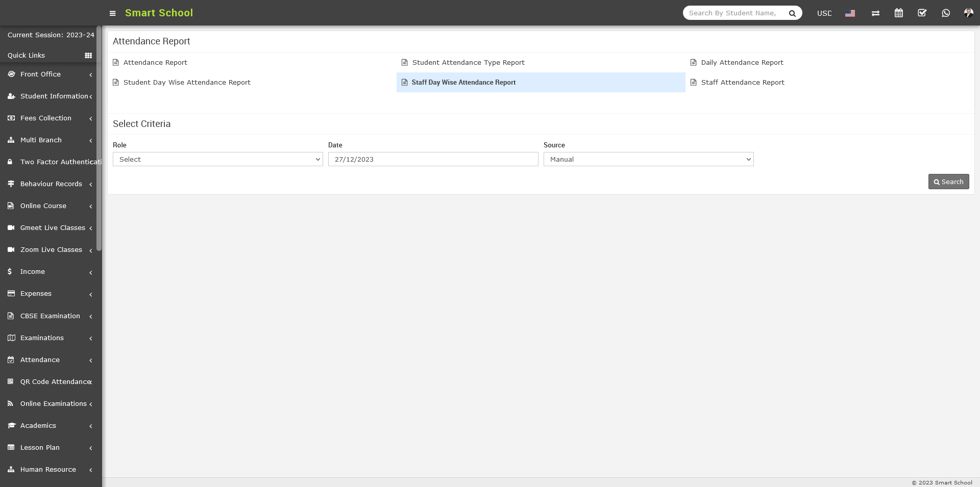980x487 pixels.
Task: Open Student Information sidebar menu
Action: coord(54,96)
